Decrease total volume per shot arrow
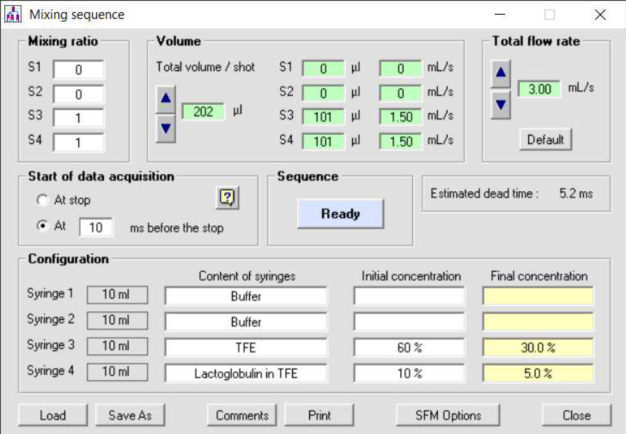626x434 pixels. 166,127
